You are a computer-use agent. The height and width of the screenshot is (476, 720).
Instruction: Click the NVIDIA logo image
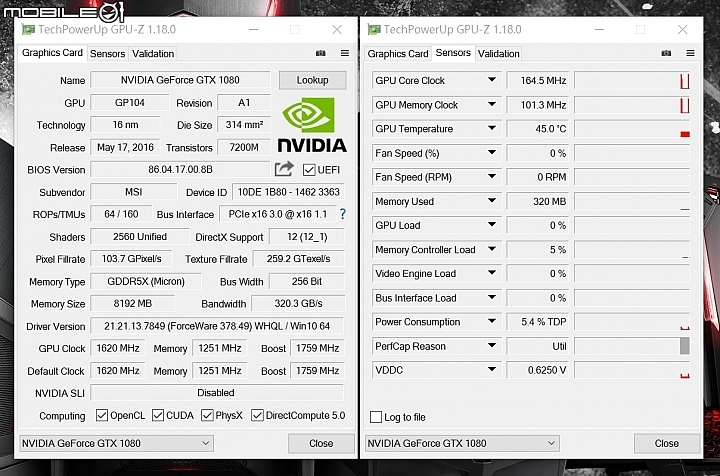[x=312, y=126]
